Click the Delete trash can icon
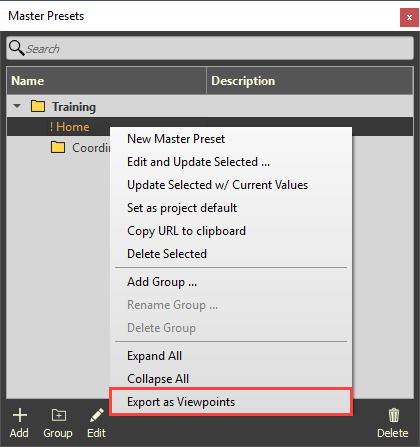The image size is (420, 447). click(394, 415)
